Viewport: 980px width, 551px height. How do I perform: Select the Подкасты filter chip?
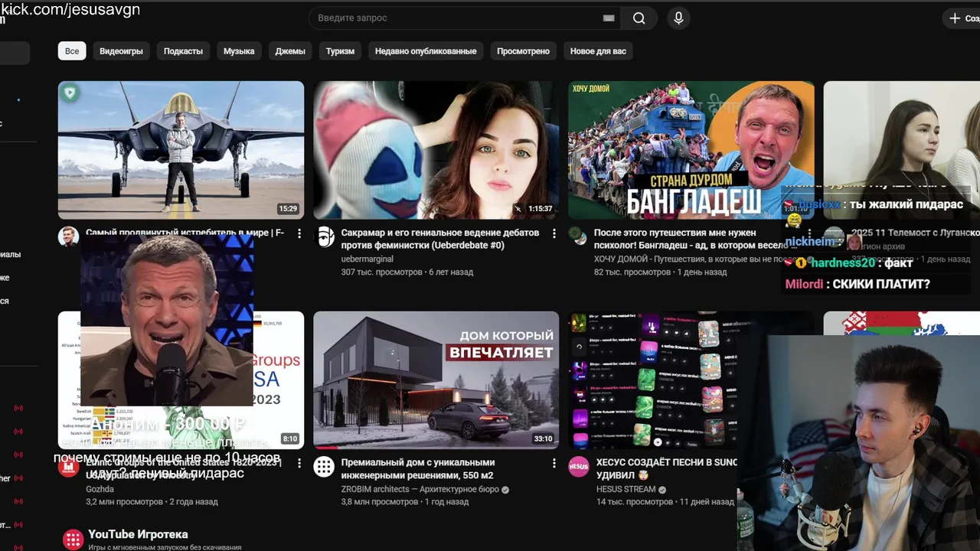click(183, 51)
